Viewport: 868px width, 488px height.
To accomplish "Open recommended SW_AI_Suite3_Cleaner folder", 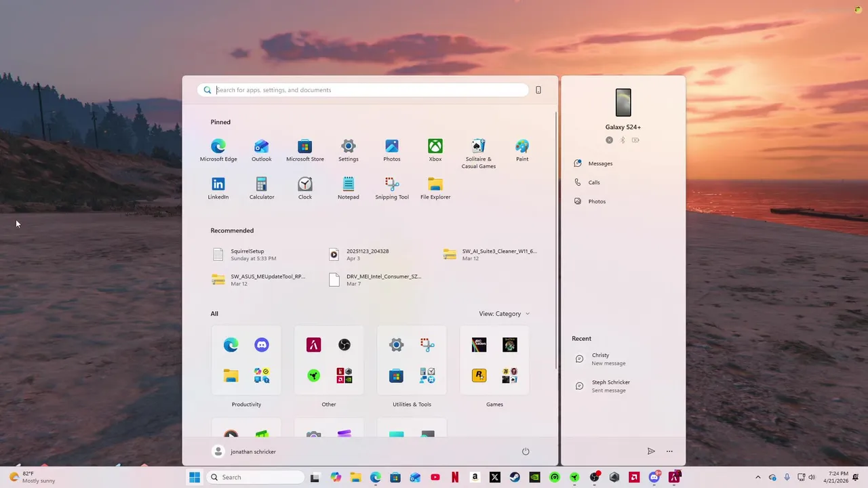I will (x=491, y=255).
